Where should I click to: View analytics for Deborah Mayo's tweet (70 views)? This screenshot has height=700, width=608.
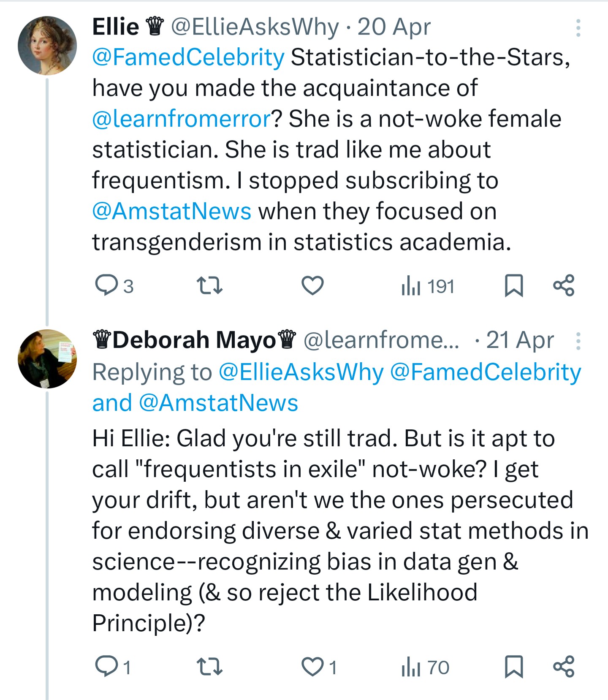coord(426,667)
